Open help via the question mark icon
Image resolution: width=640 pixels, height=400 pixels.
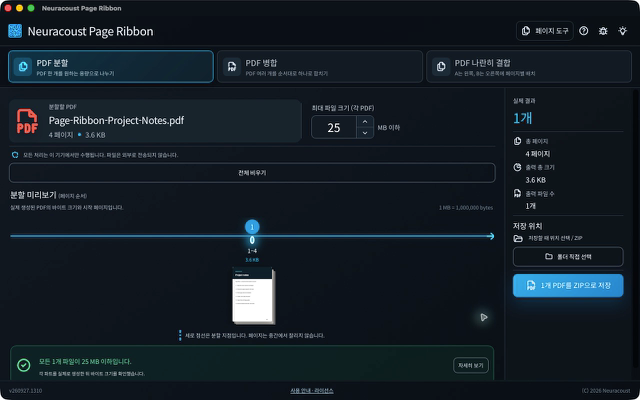pyautogui.click(x=584, y=31)
